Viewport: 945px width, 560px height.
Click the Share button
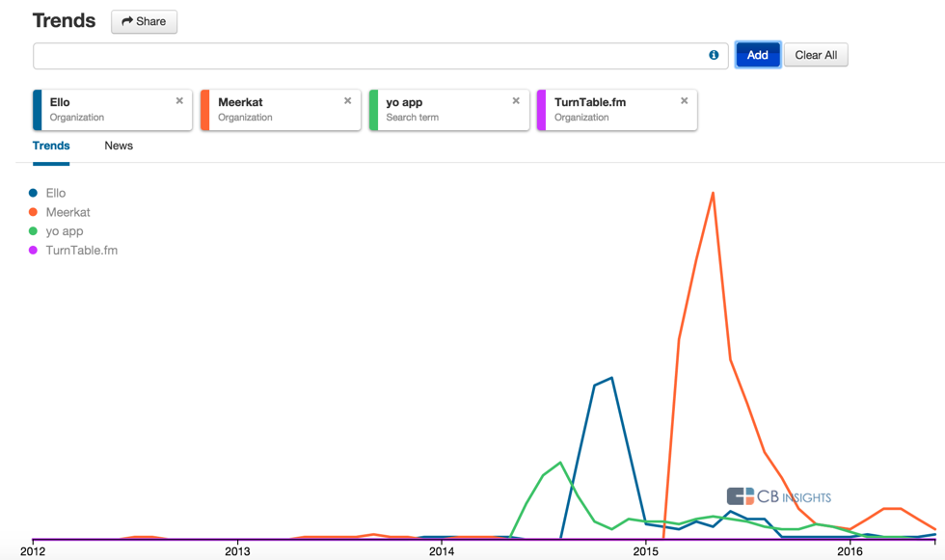[144, 21]
